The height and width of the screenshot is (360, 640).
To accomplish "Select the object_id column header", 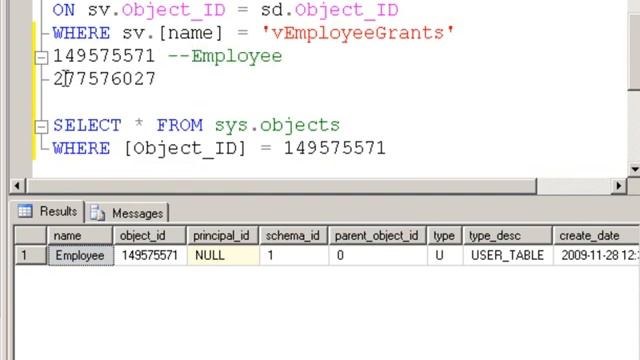I will pos(150,236).
